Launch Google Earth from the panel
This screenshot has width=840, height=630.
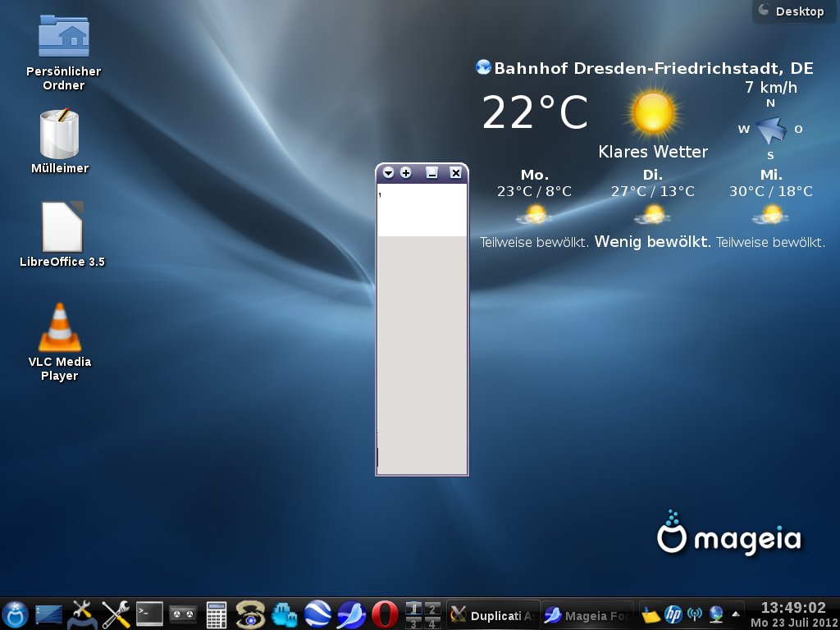[x=317, y=614]
